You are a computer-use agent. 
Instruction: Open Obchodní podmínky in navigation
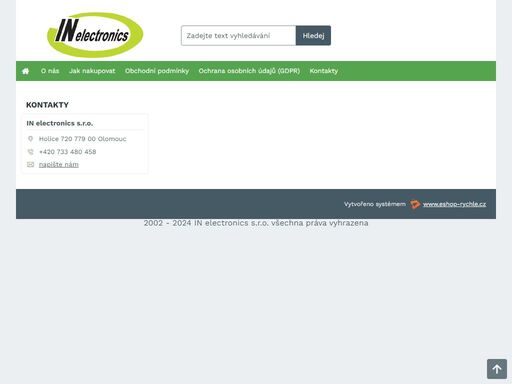click(x=157, y=71)
